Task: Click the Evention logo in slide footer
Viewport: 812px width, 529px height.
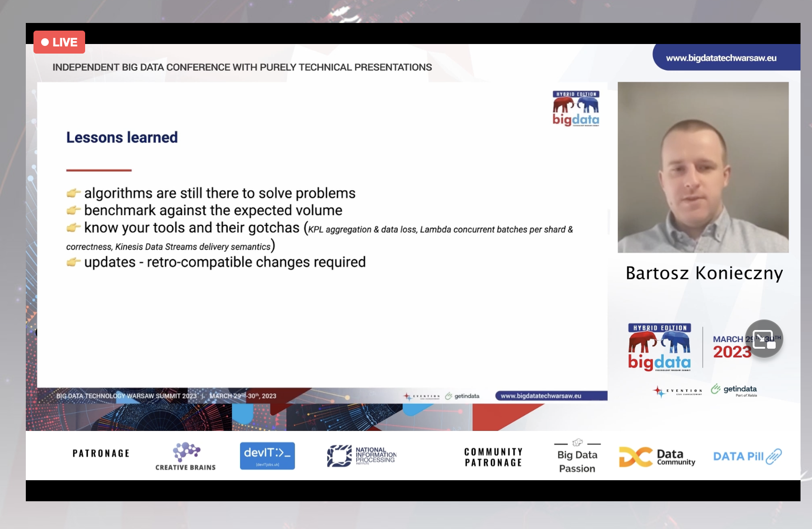Action: tap(421, 396)
